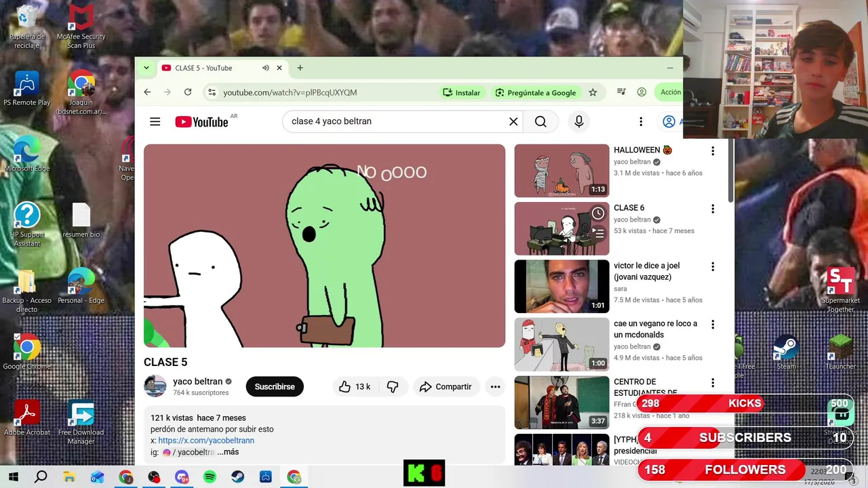
Task: Open options for HALLOWEEN video
Action: tap(713, 151)
